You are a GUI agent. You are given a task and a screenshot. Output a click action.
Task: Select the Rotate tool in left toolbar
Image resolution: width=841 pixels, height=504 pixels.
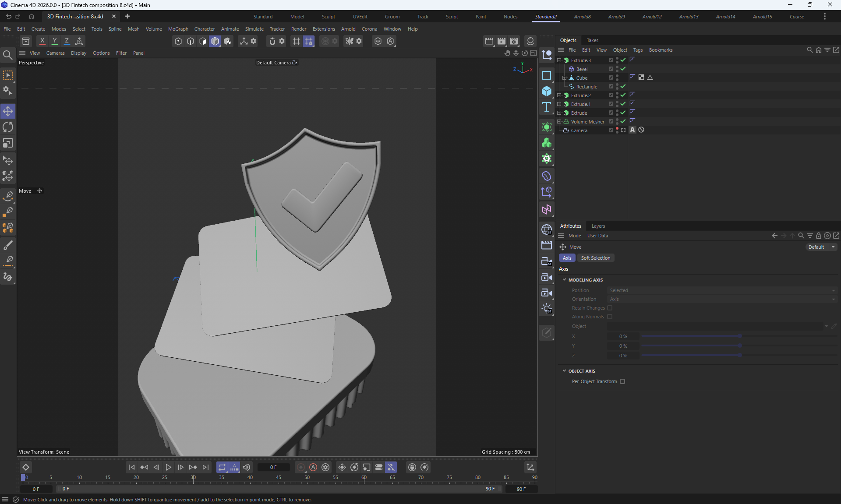(x=8, y=127)
